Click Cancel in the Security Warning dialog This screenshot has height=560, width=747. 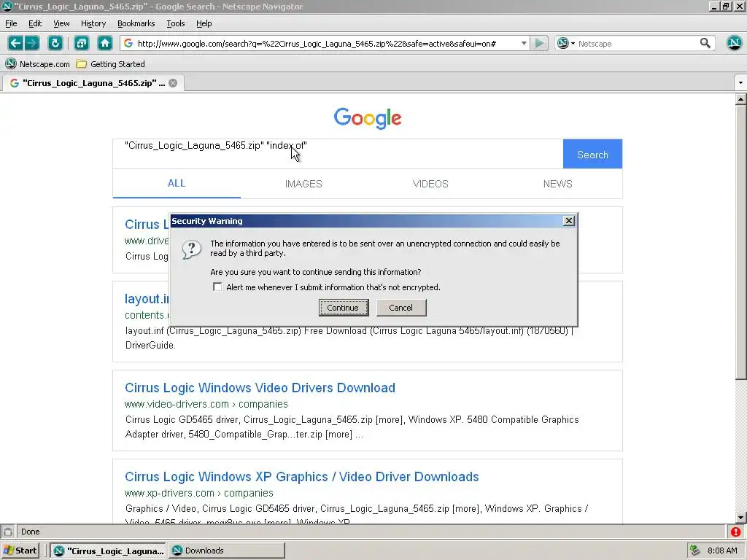tap(400, 308)
